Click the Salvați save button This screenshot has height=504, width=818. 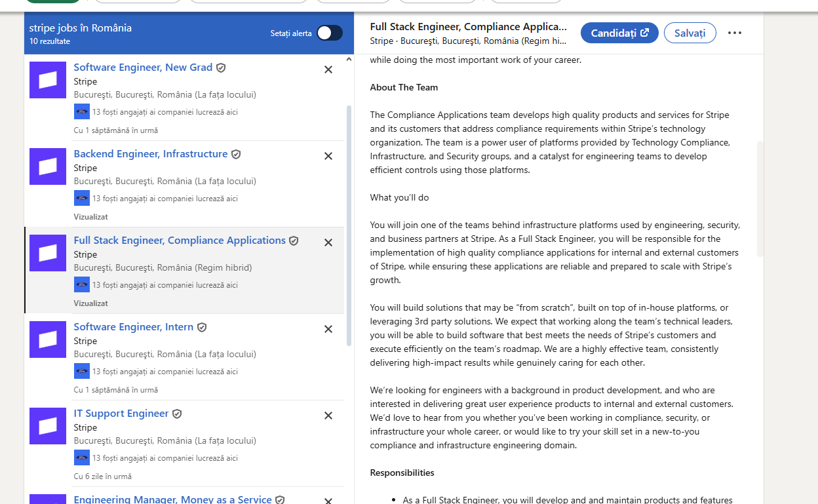(690, 32)
